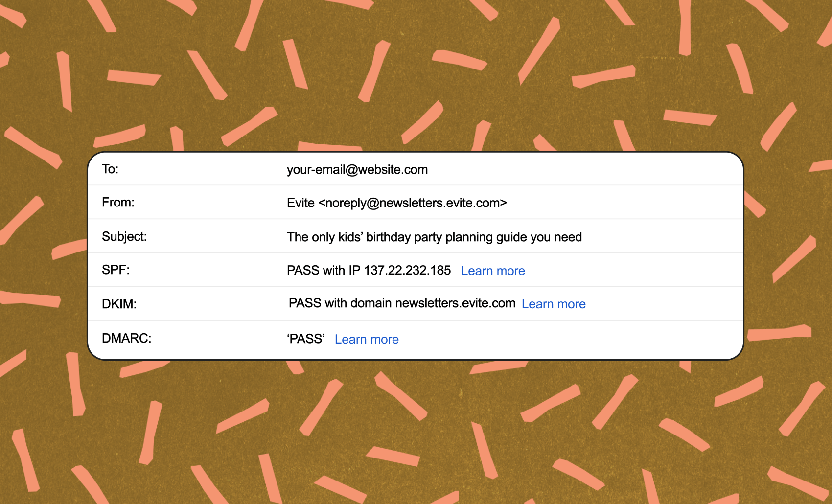The height and width of the screenshot is (504, 832).
Task: Click "PASS with IP" text in SPF row
Action: click(x=323, y=270)
